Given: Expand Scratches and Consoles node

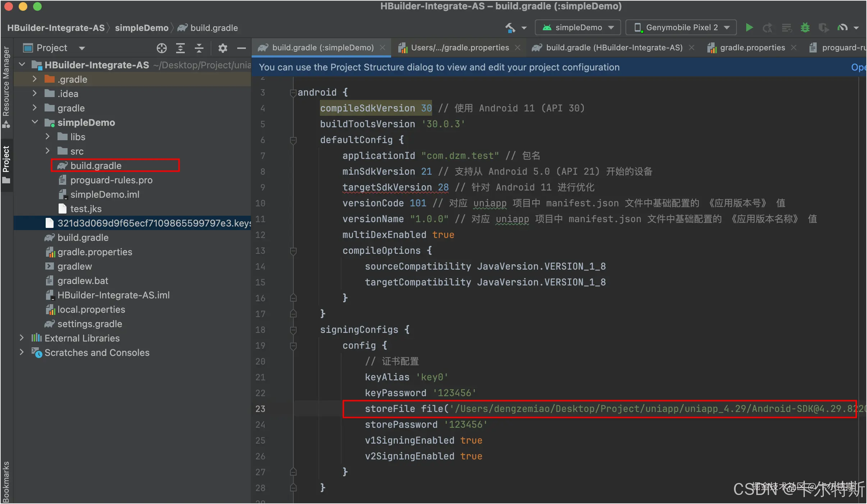Looking at the screenshot, I should tap(22, 352).
